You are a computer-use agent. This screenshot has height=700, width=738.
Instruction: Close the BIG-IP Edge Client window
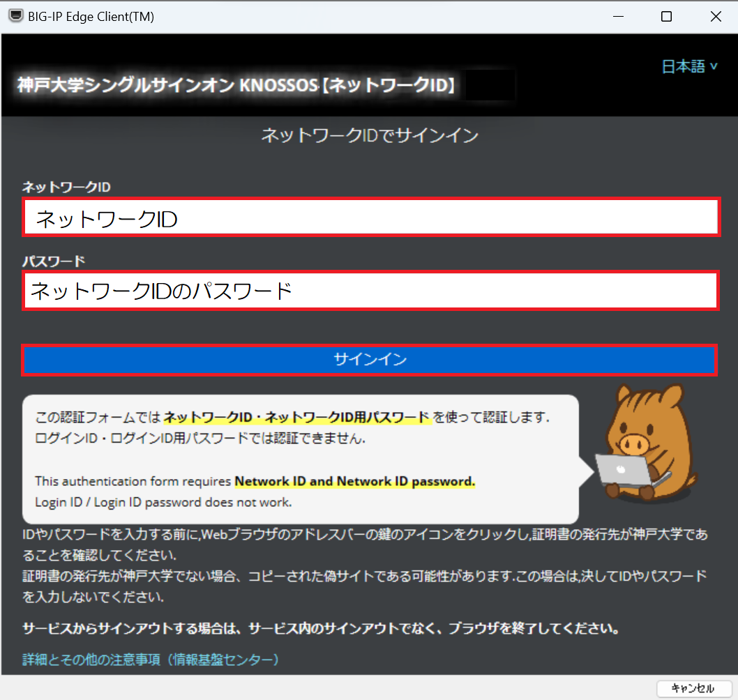tap(716, 17)
